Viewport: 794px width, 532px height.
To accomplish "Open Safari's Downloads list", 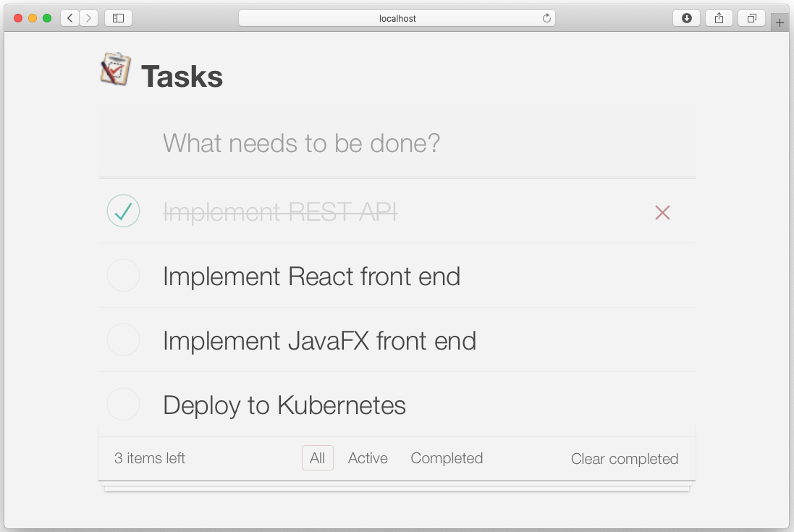I will (x=686, y=18).
